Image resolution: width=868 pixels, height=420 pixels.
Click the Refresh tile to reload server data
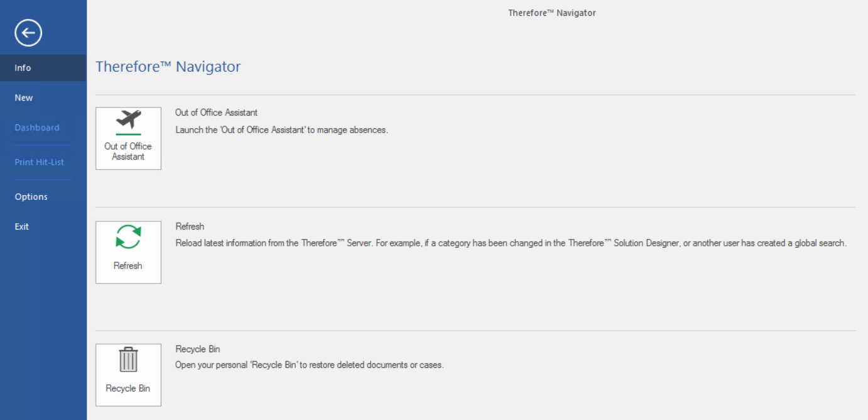128,251
